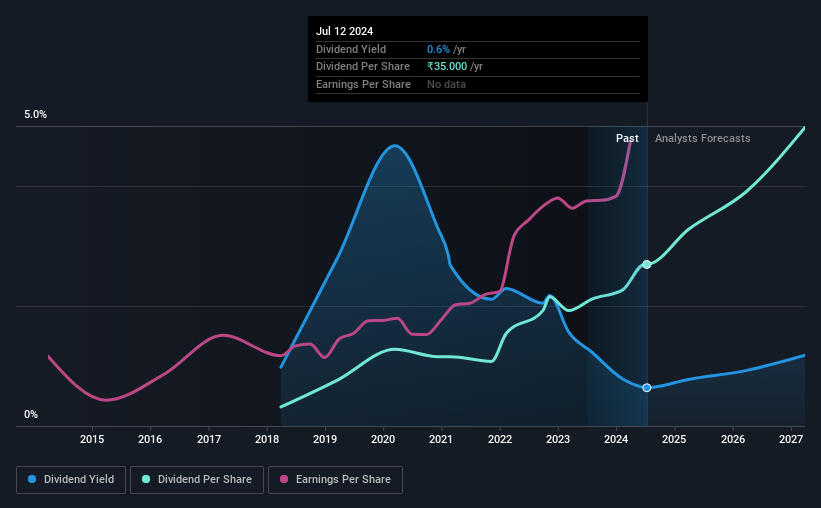
Task: Toggle the Dividend Per Share legend button
Action: 197,480
